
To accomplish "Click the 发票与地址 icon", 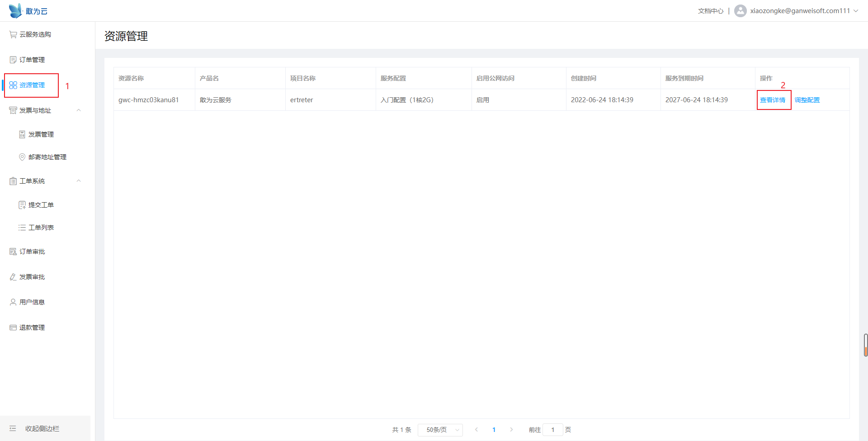I will (x=13, y=110).
